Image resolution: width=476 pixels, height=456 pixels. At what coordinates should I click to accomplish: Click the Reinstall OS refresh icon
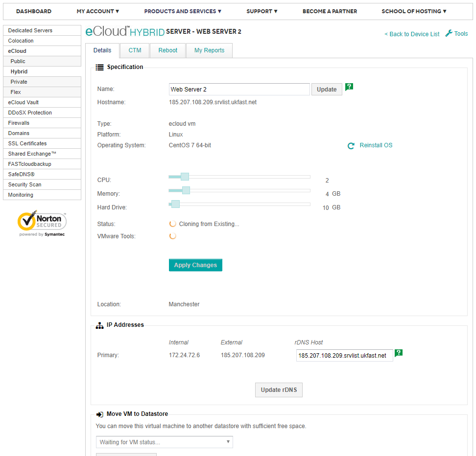(351, 146)
